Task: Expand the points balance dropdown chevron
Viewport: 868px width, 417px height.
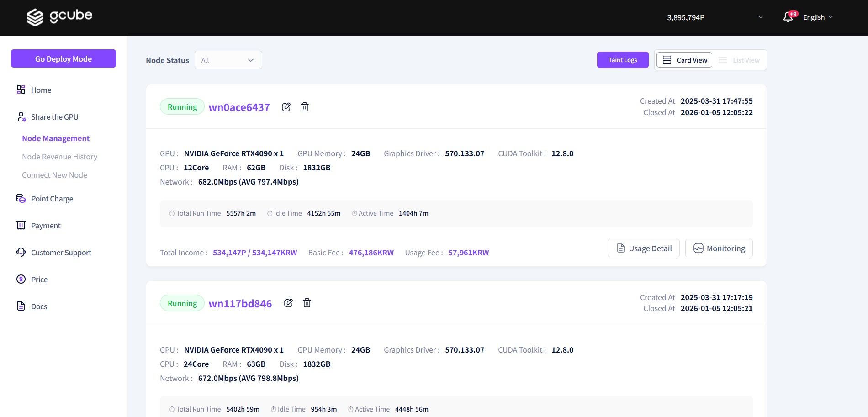Action: tap(761, 17)
